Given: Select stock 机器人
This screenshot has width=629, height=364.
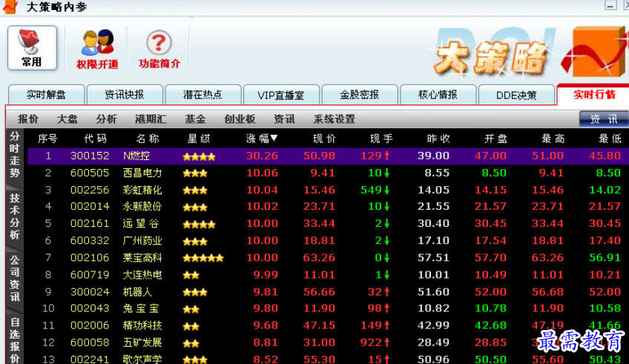Looking at the screenshot, I should point(137,292).
